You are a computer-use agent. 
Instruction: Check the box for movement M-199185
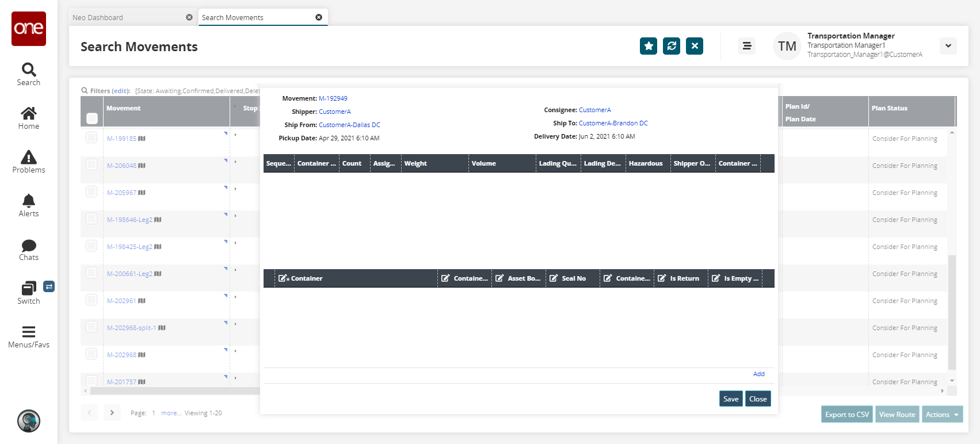point(91,137)
